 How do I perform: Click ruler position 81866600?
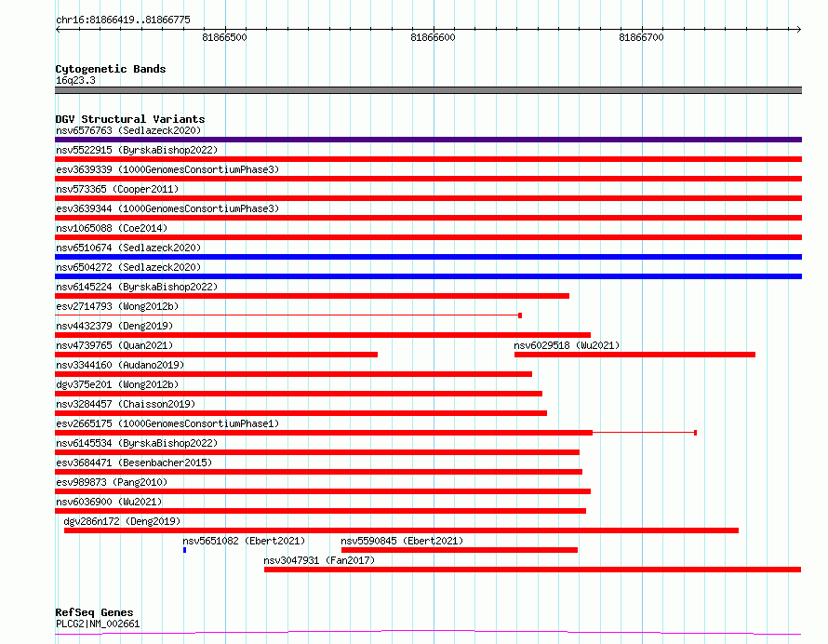433,37
